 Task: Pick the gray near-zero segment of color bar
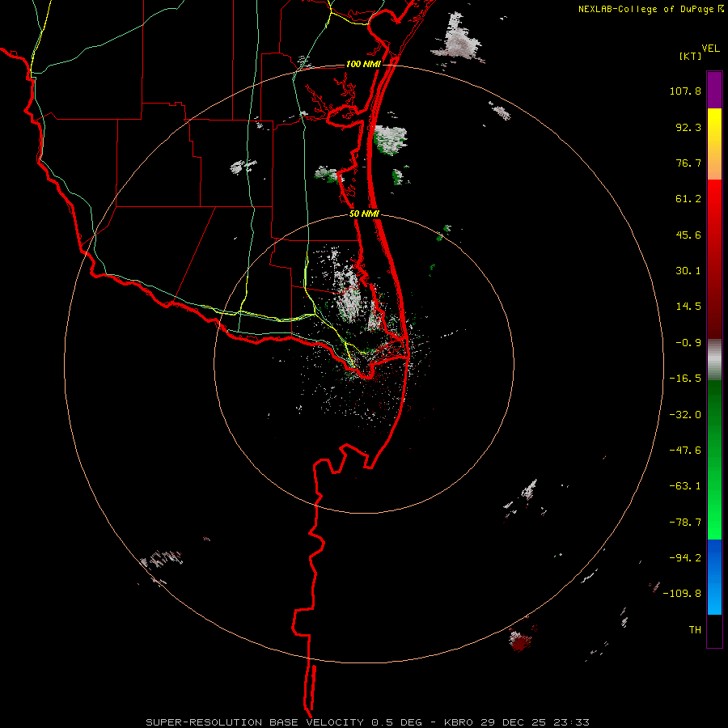714,360
